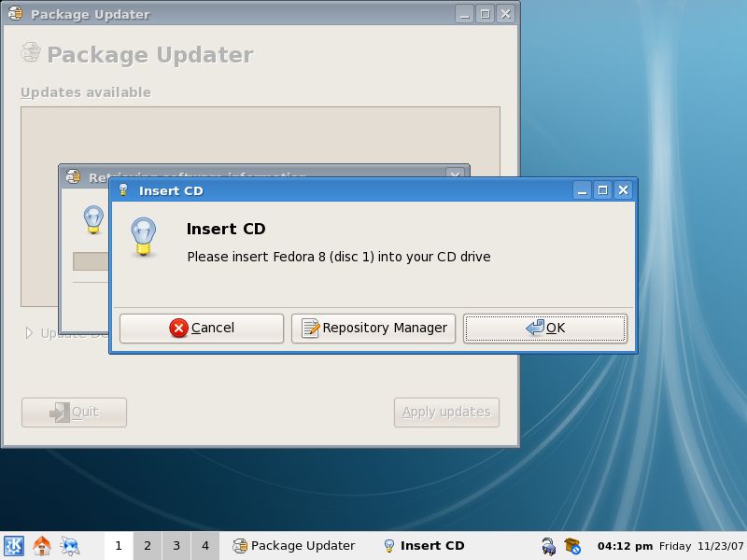Click the Package Updater heading text

[150, 55]
